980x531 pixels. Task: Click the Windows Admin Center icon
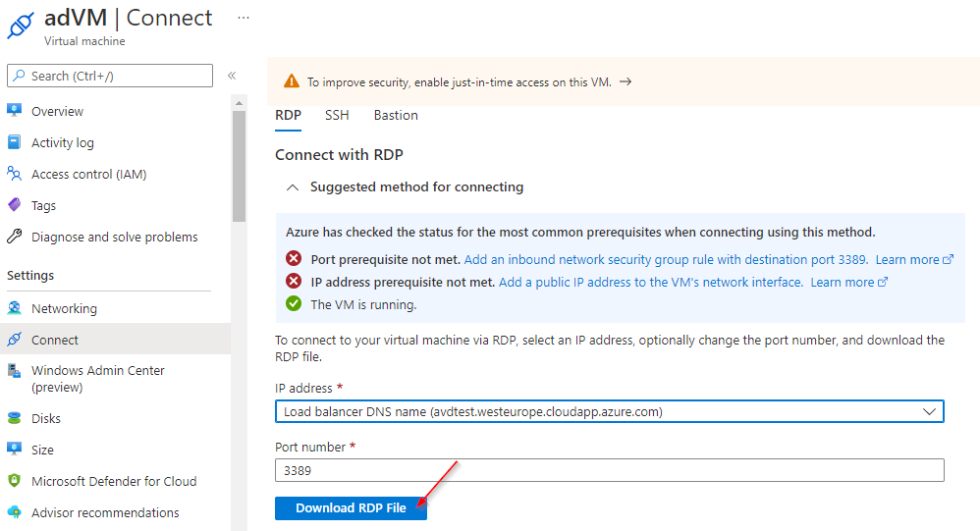coord(15,370)
